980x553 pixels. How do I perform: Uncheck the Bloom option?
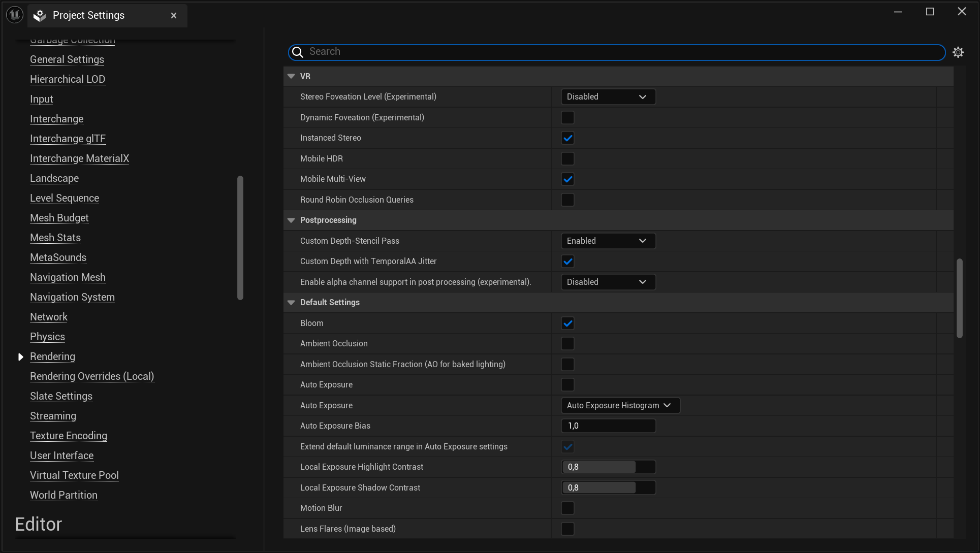point(567,323)
